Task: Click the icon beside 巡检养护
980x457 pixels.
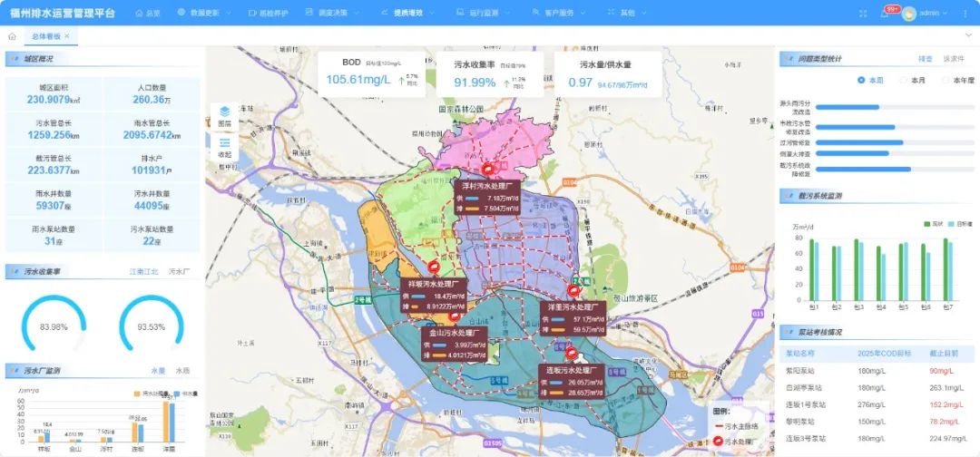Action: tap(252, 13)
